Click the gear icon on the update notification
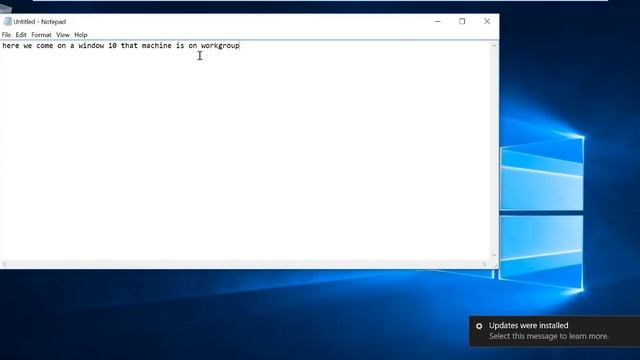640x360 pixels. click(x=479, y=326)
